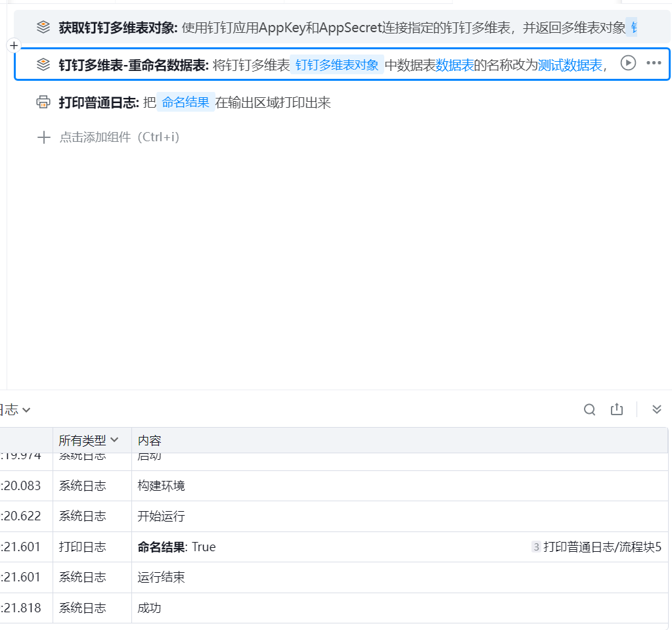Click the 钉钉多维表对象 variable tag

click(337, 64)
